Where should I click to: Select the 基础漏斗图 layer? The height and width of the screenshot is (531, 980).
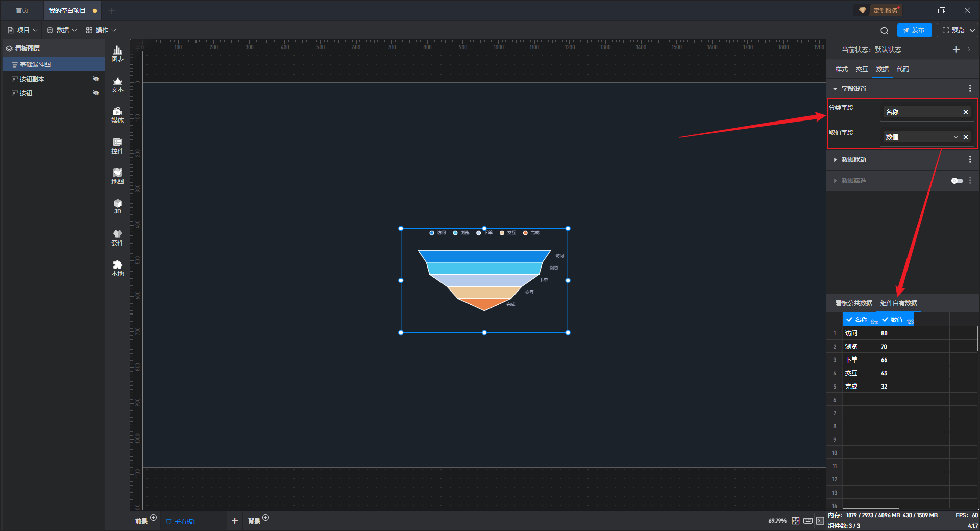(54, 64)
